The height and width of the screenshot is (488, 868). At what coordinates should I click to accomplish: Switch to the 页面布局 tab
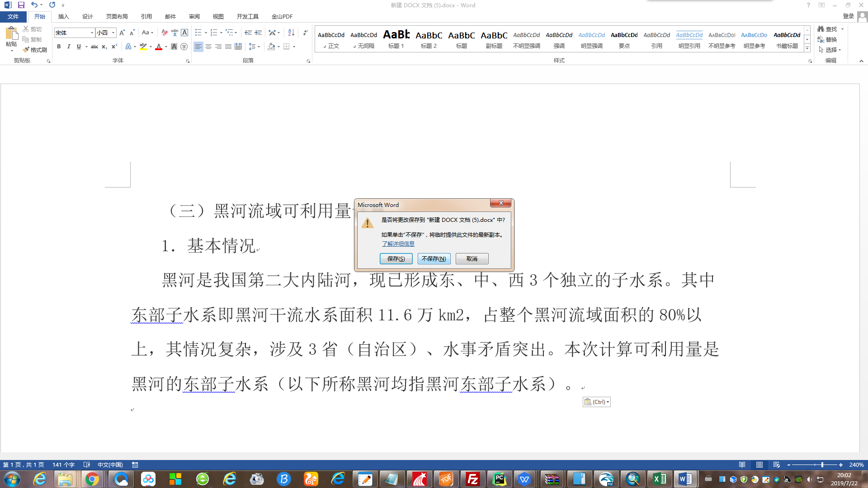[x=117, y=16]
